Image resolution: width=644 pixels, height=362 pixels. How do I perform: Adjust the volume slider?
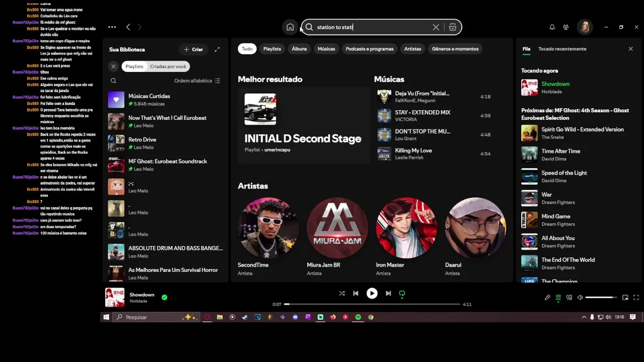(x=601, y=297)
